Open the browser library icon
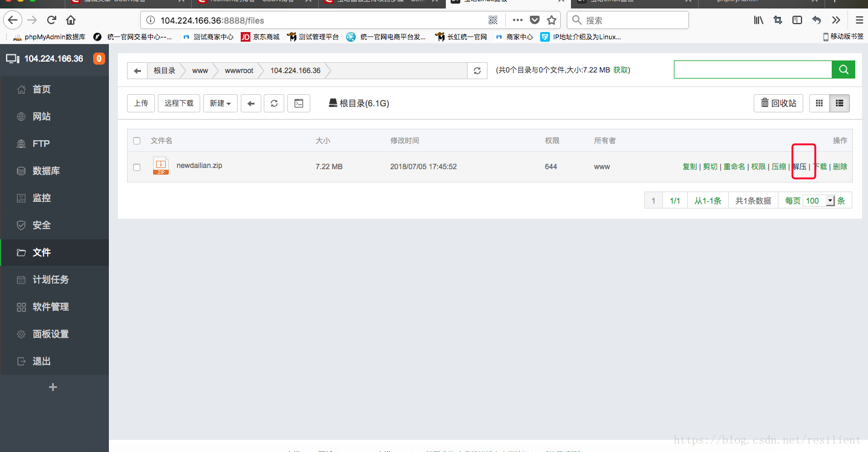The image size is (868, 452). coord(759,20)
